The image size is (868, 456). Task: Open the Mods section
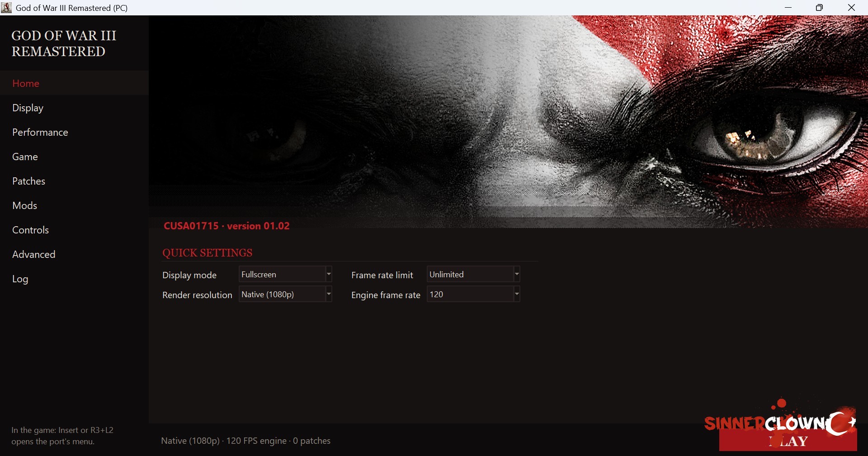(74, 205)
